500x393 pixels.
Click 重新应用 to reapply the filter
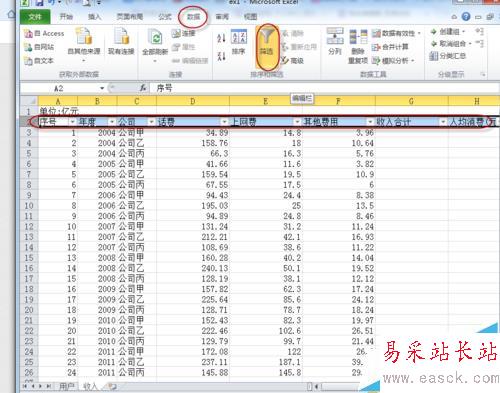click(299, 47)
